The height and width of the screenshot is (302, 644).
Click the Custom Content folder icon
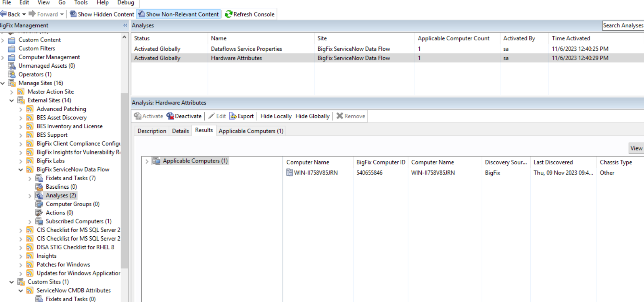point(12,40)
